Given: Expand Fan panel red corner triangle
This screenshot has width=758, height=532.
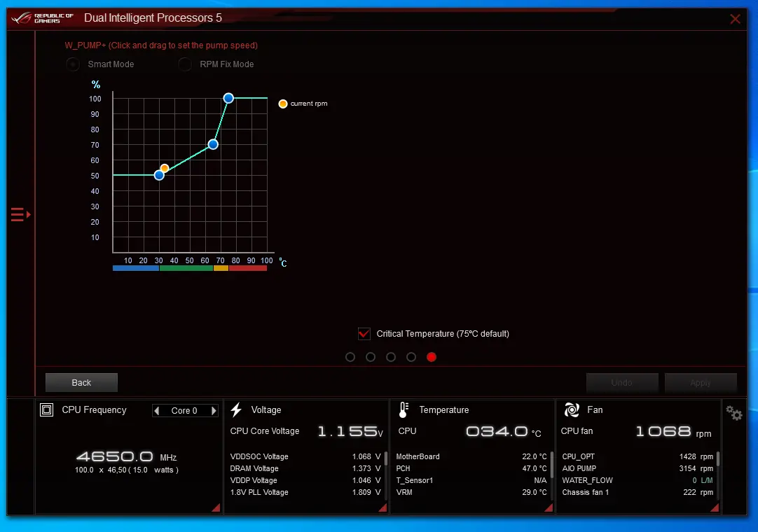Looking at the screenshot, I should (x=715, y=507).
